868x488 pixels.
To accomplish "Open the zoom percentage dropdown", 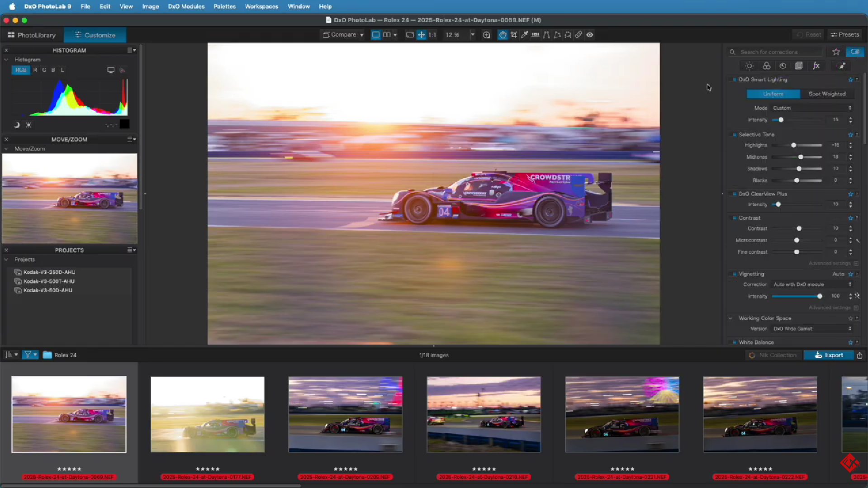I will tap(472, 35).
